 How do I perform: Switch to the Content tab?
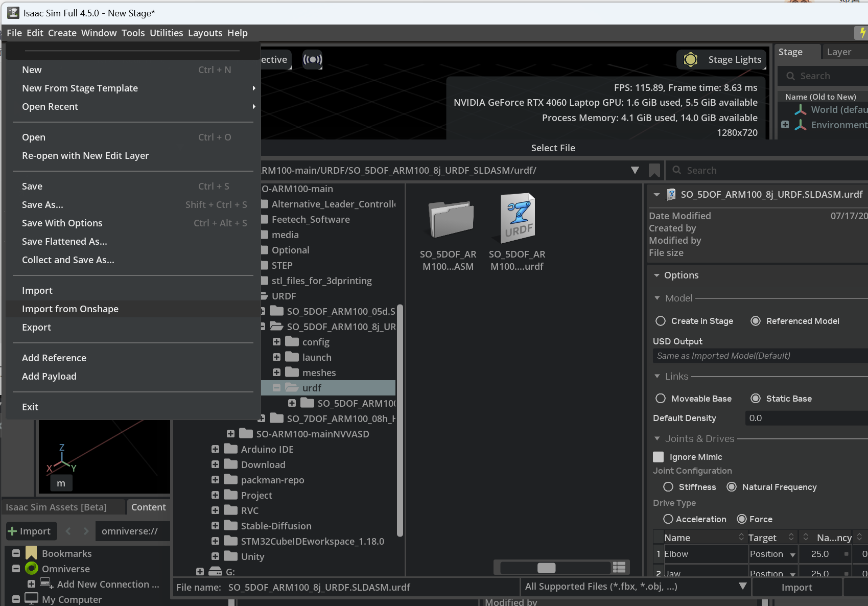click(148, 507)
